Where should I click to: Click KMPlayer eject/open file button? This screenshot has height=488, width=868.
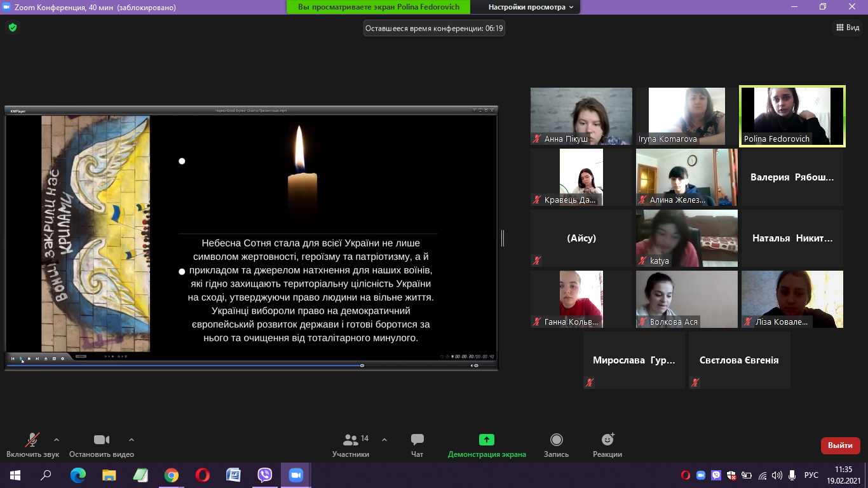(x=46, y=358)
